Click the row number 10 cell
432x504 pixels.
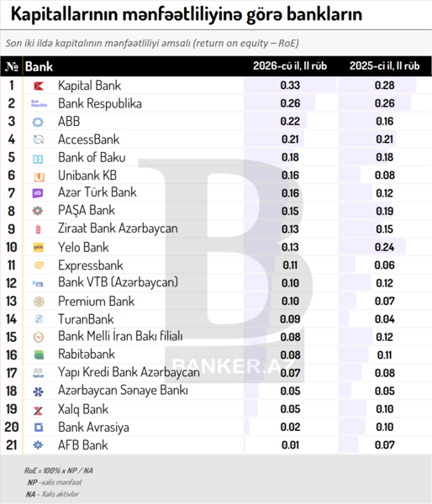pyautogui.click(x=11, y=247)
